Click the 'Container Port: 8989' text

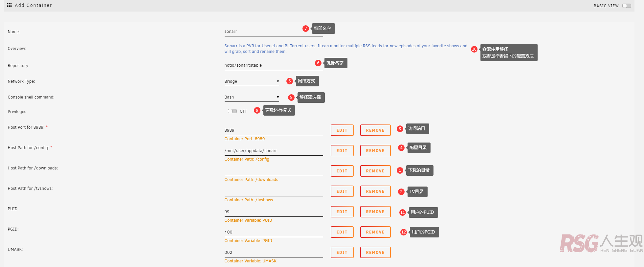[244, 139]
